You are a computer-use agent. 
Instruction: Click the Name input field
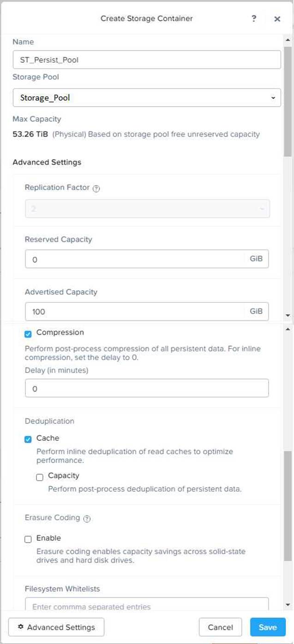(147, 60)
